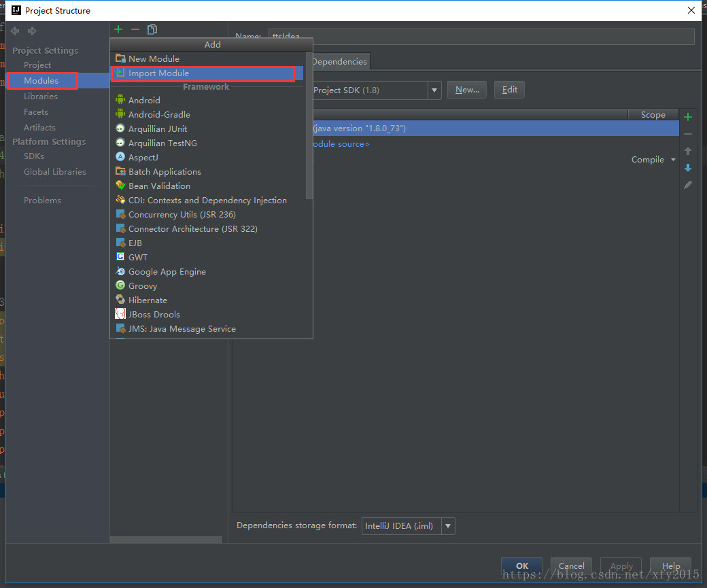This screenshot has width=707, height=588.
Task: Click the Cancel button
Action: [x=571, y=566]
